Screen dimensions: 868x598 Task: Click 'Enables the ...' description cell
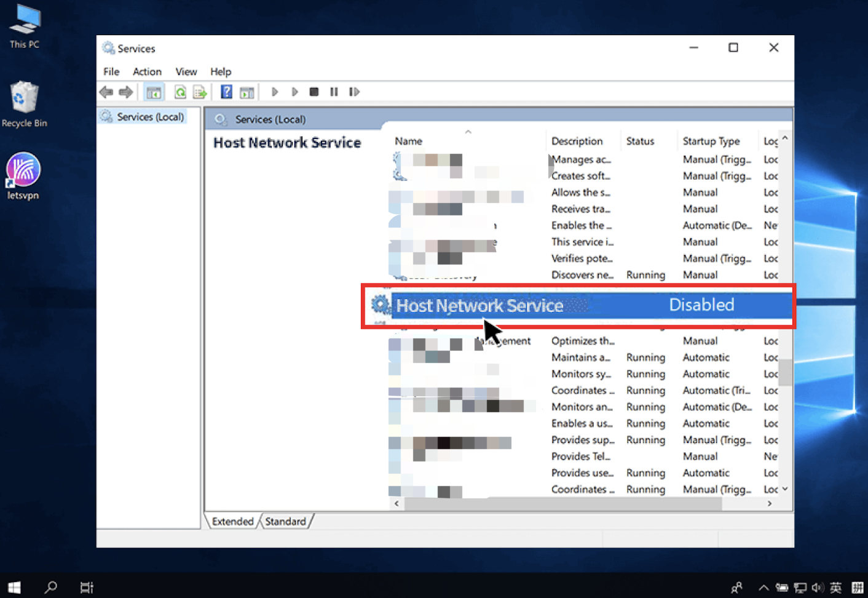(582, 226)
